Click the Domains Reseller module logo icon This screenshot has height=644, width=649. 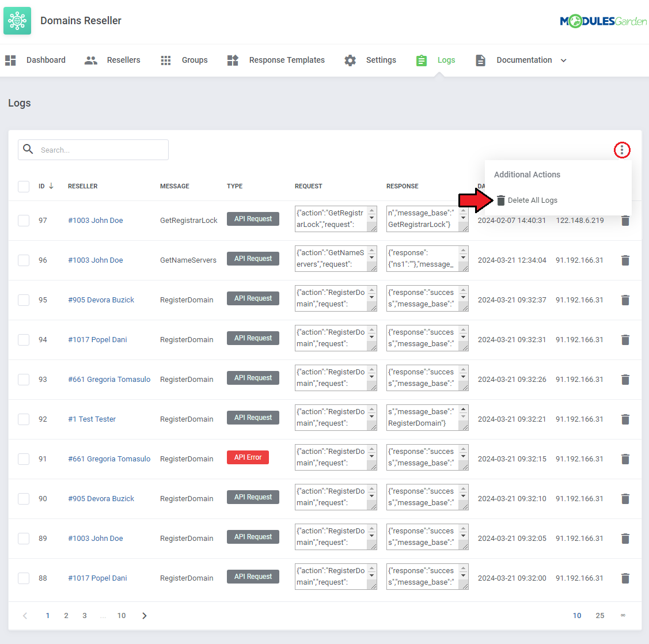click(x=17, y=21)
